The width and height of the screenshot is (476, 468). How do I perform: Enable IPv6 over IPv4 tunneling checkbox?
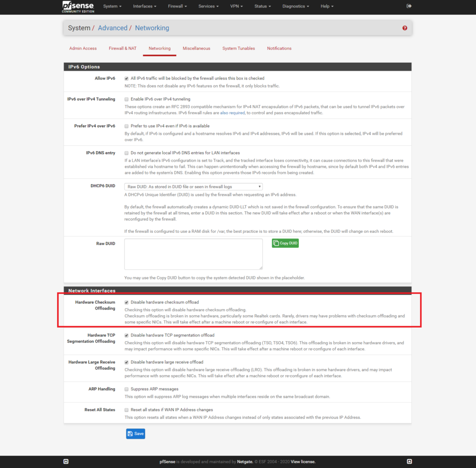pyautogui.click(x=126, y=99)
